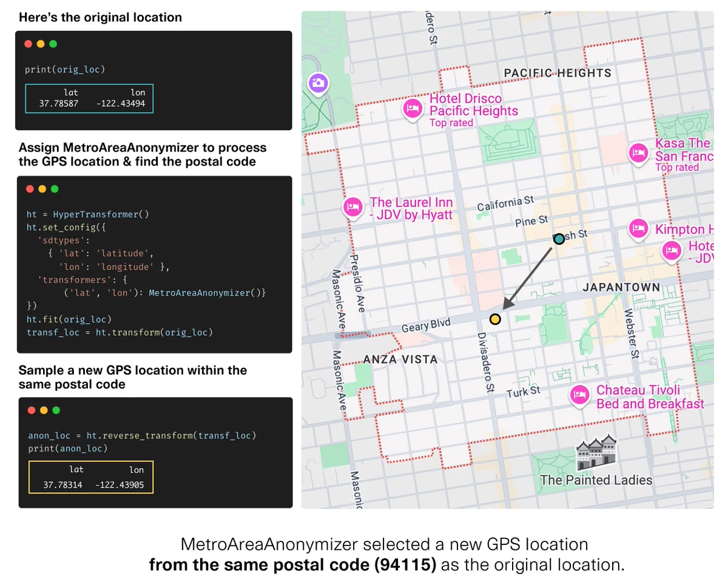The height and width of the screenshot is (585, 728).
Task: Click yellow dot in the reverse_transform code window
Action: (44, 410)
